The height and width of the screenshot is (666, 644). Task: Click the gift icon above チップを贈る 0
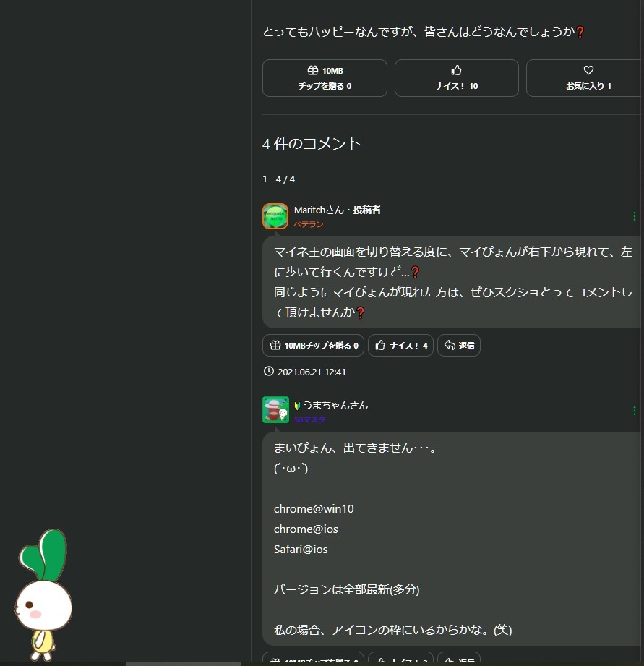tap(313, 70)
